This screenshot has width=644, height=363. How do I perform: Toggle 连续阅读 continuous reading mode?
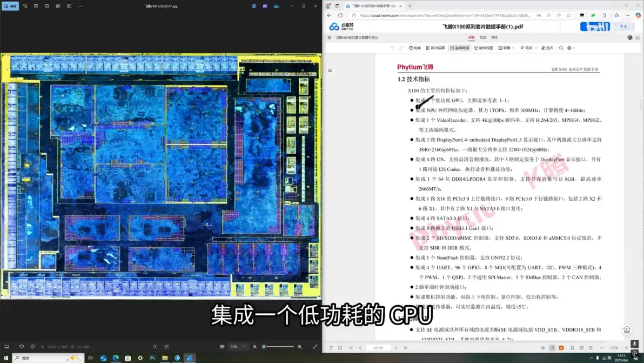click(460, 48)
